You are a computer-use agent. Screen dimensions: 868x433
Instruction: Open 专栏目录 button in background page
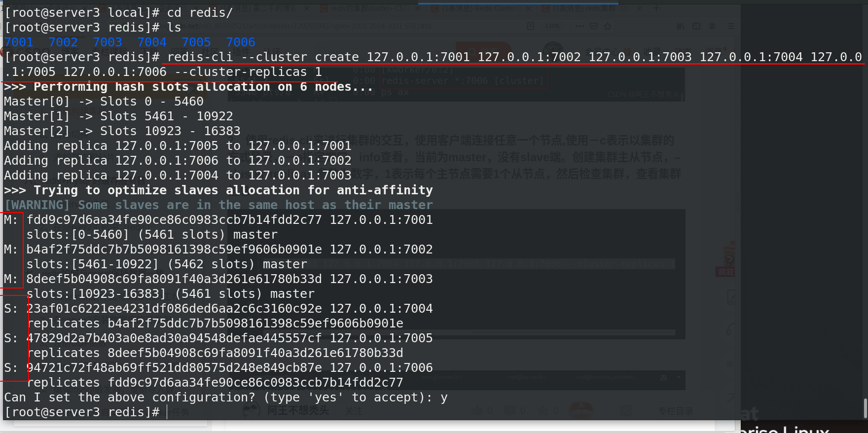(676, 411)
